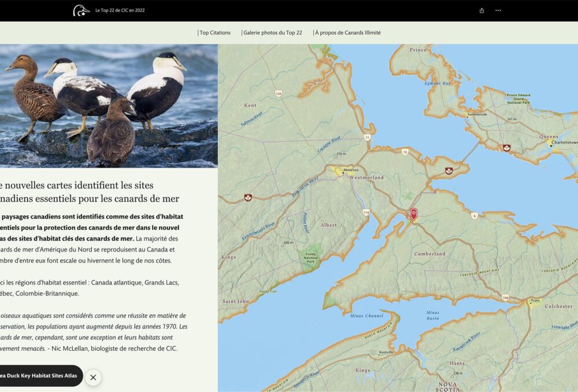Click the Egmont Bay label

(x=437, y=83)
